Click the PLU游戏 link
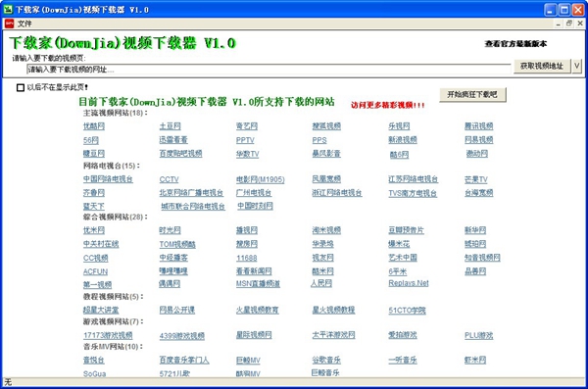Image resolution: width=588 pixels, height=389 pixels. 479,336
